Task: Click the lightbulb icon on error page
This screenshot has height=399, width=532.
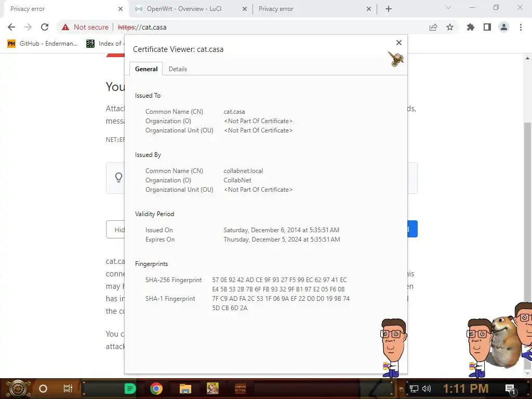Action: coord(118,177)
